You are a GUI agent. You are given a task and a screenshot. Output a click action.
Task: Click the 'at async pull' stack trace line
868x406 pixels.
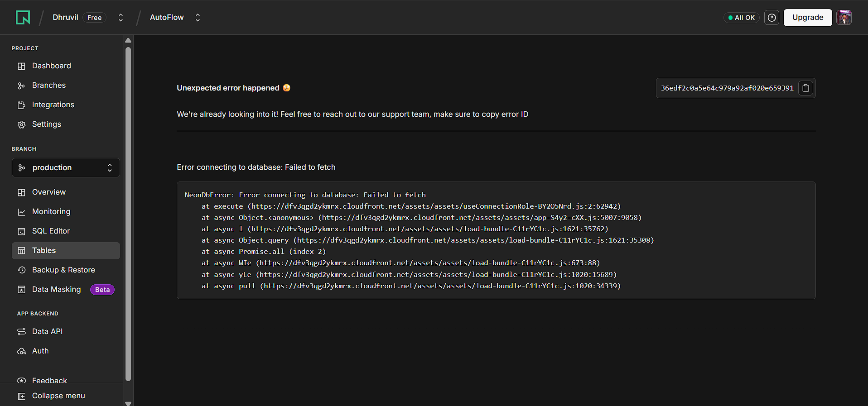pos(411,286)
